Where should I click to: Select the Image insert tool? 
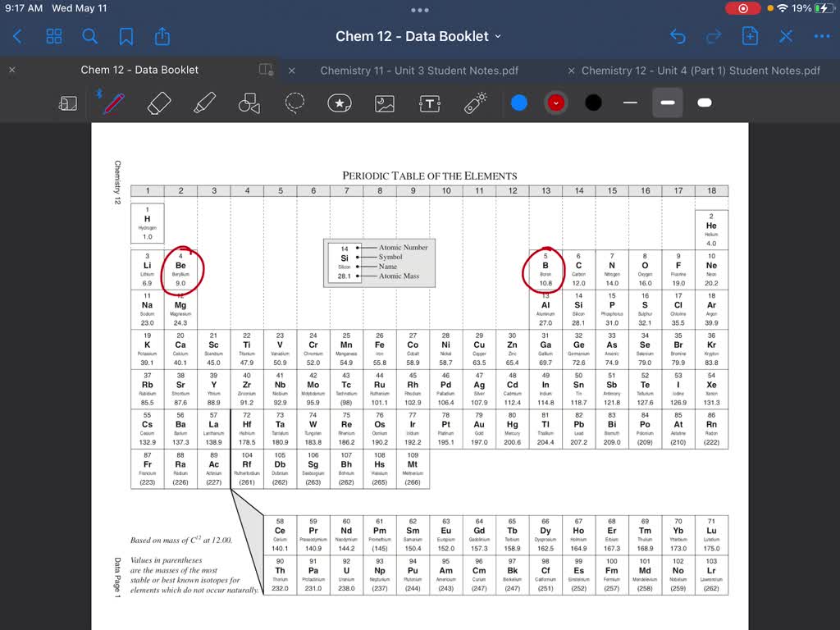[x=385, y=103]
